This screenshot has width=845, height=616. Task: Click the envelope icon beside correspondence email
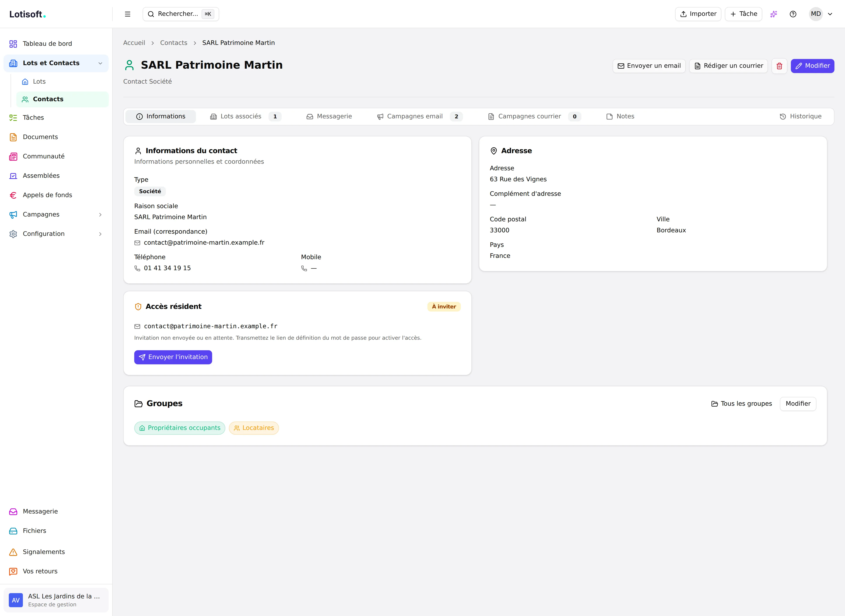click(137, 243)
